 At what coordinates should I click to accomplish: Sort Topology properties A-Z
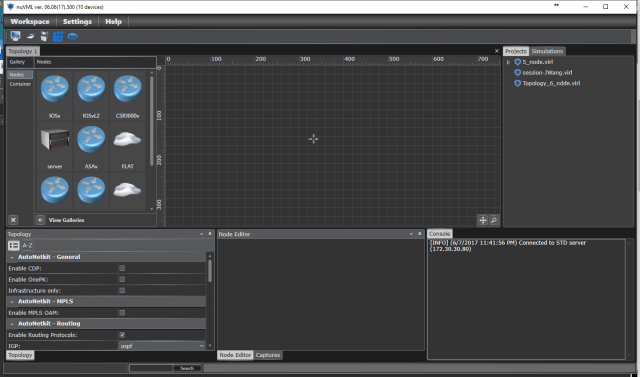click(x=27, y=245)
